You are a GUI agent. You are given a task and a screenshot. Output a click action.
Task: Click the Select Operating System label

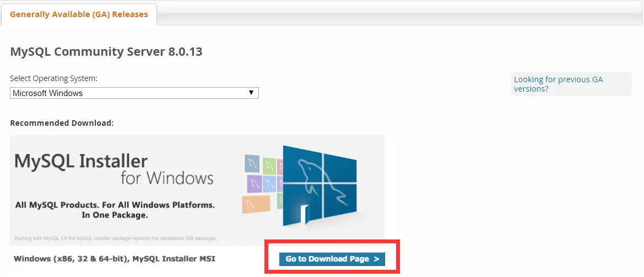tap(54, 78)
